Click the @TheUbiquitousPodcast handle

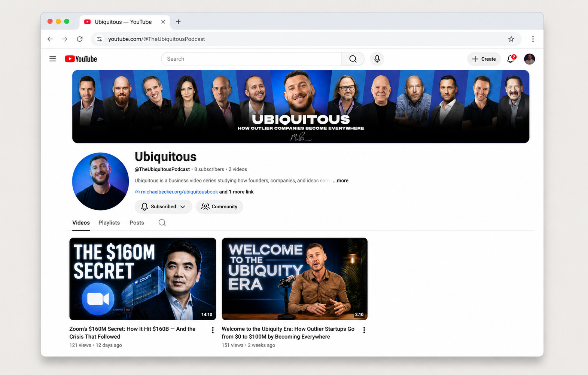[162, 169]
